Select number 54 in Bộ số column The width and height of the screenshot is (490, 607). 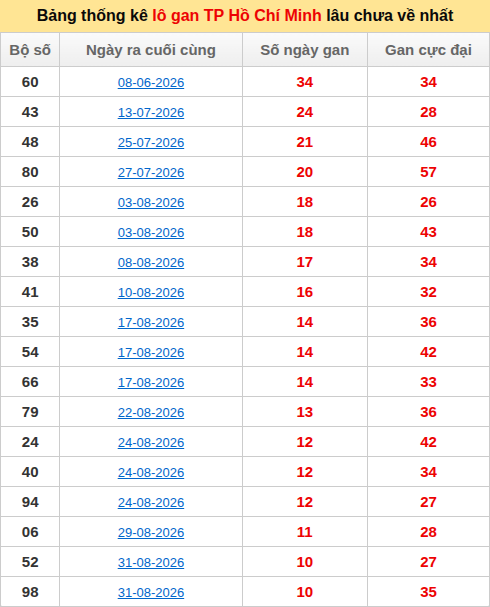(x=30, y=352)
